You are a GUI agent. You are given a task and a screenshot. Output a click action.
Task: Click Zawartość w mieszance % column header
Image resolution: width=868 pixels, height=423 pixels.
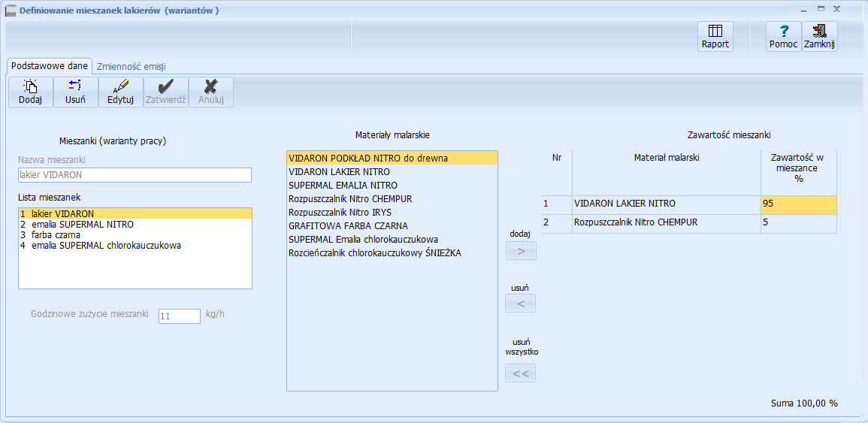(799, 172)
